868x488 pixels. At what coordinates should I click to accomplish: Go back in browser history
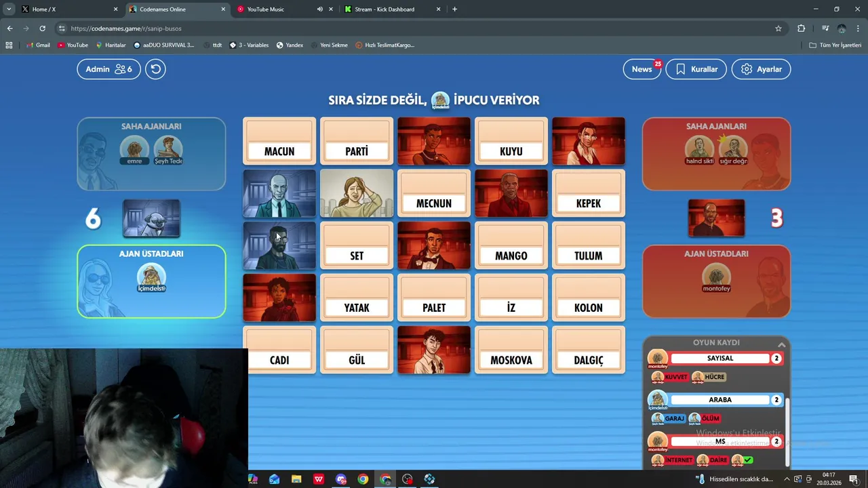(x=9, y=28)
